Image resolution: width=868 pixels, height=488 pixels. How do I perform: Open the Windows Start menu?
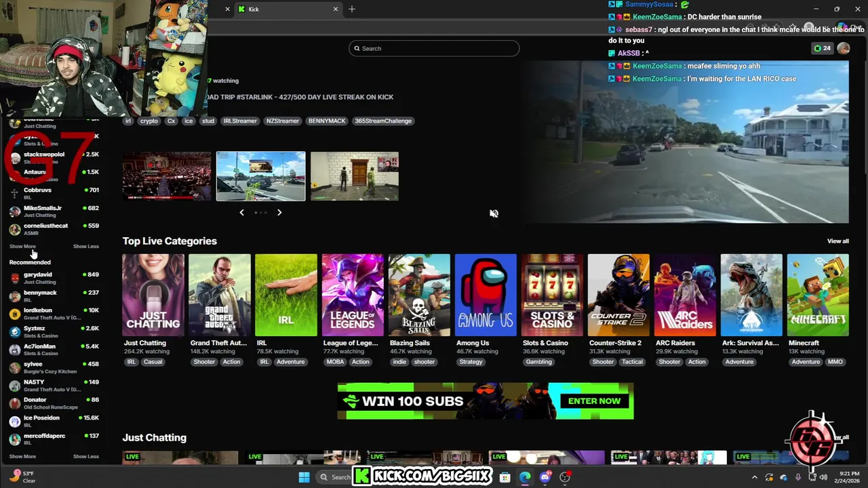[304, 477]
